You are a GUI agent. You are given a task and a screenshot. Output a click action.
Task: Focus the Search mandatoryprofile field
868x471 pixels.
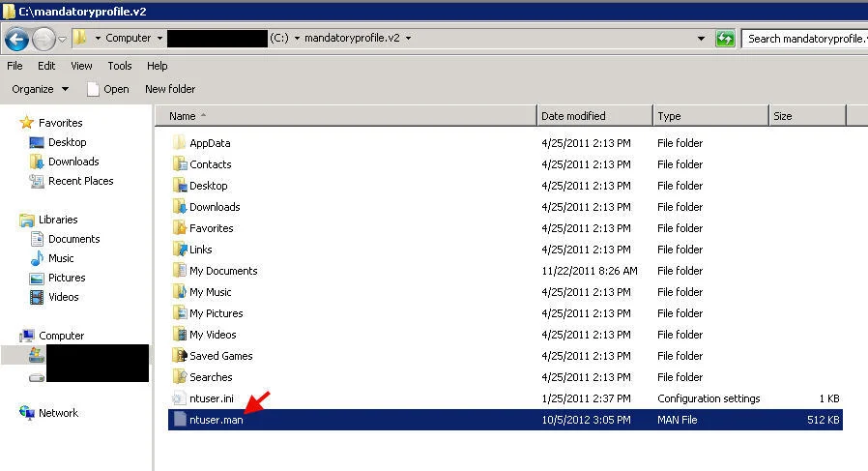point(805,39)
